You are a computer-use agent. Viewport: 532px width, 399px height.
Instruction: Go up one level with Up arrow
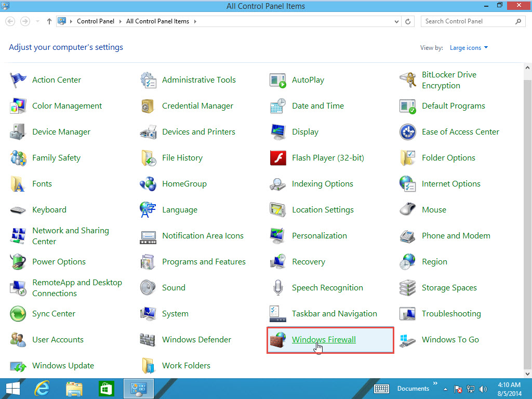click(x=49, y=21)
